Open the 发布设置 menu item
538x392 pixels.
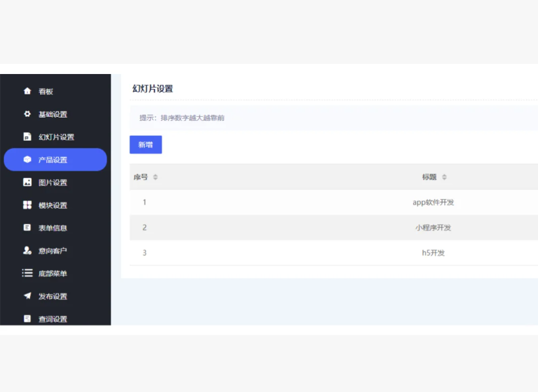pyautogui.click(x=55, y=296)
